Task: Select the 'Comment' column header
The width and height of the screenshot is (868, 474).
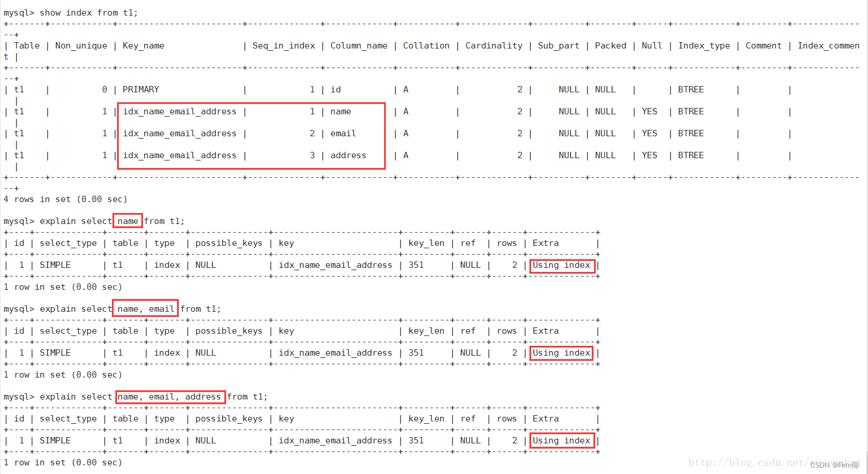Action: (x=764, y=46)
